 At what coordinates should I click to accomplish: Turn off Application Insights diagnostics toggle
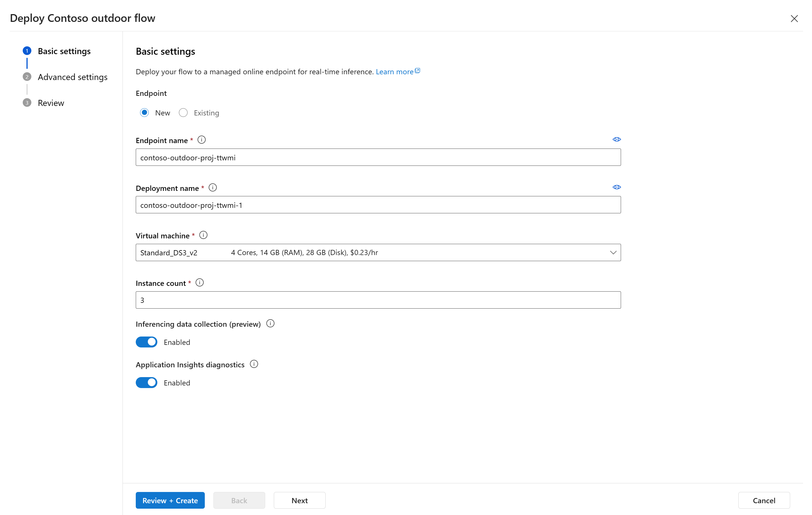[146, 382]
